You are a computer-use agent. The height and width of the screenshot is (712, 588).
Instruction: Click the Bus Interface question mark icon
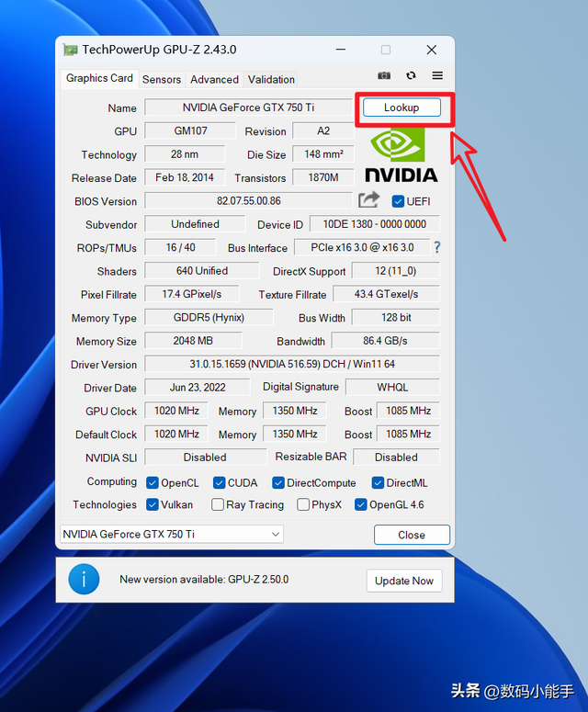point(436,247)
